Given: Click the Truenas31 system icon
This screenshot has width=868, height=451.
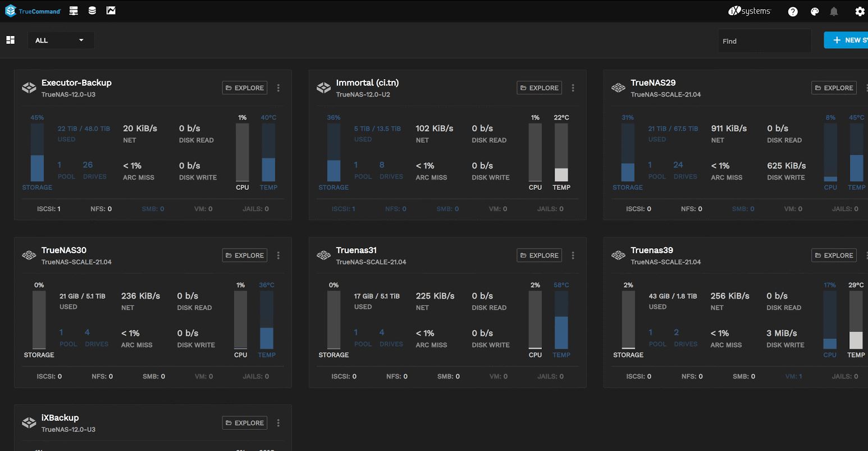Looking at the screenshot, I should [x=323, y=256].
